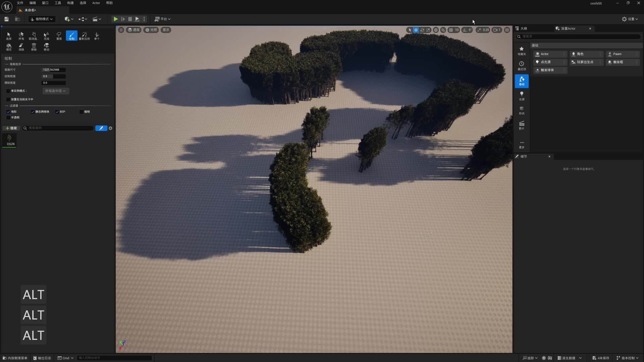Switch to the Place Actor (放置Actor) tab
The height and width of the screenshot is (362, 644).
[x=568, y=28]
